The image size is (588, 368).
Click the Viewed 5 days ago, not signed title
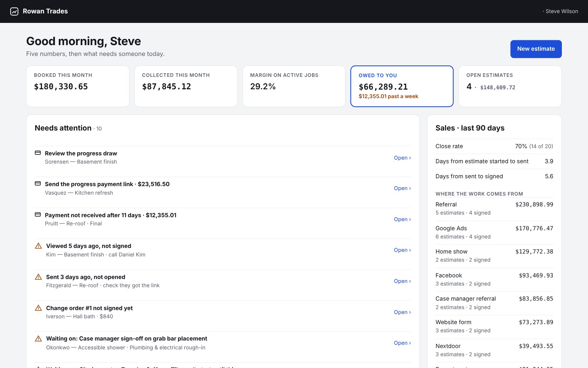89,246
